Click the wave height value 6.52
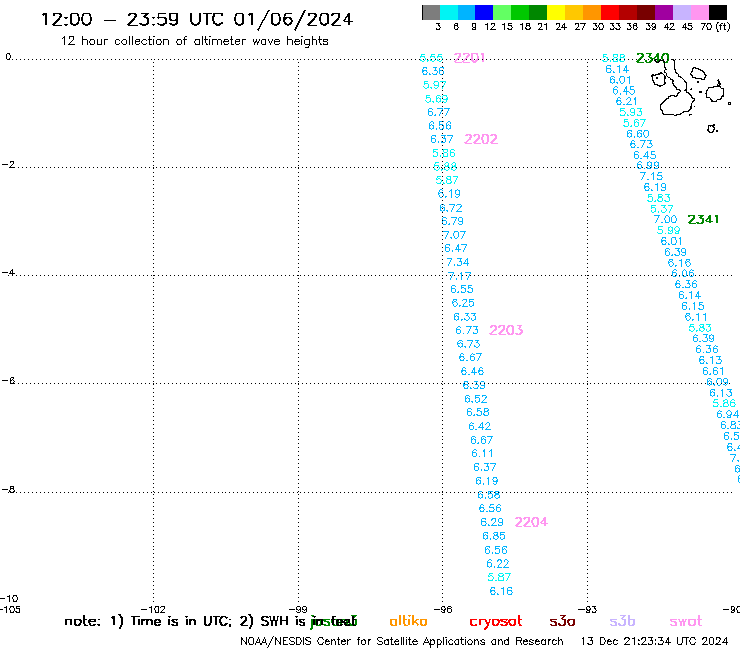 click(x=476, y=399)
